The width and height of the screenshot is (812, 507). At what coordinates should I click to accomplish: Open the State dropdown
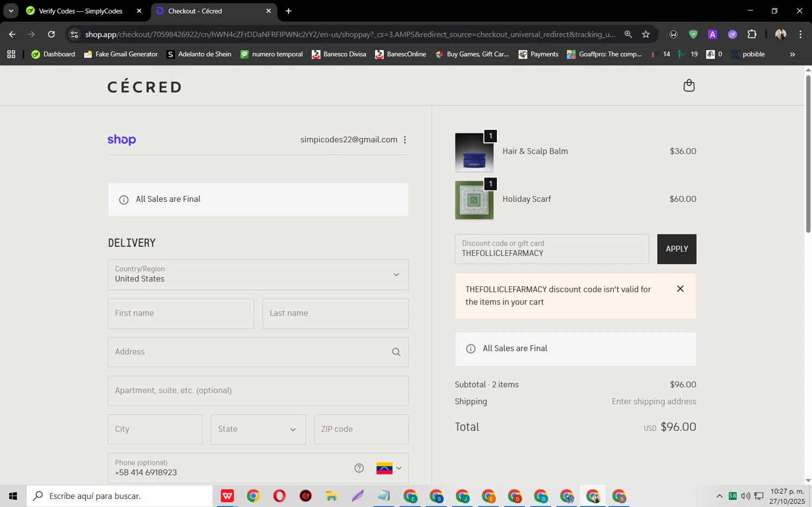coord(258,430)
